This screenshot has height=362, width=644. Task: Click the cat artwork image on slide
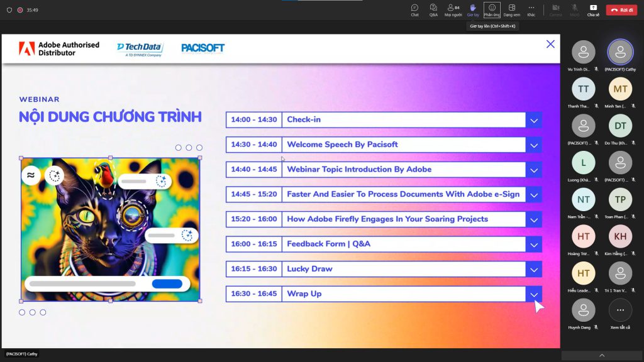pyautogui.click(x=111, y=229)
